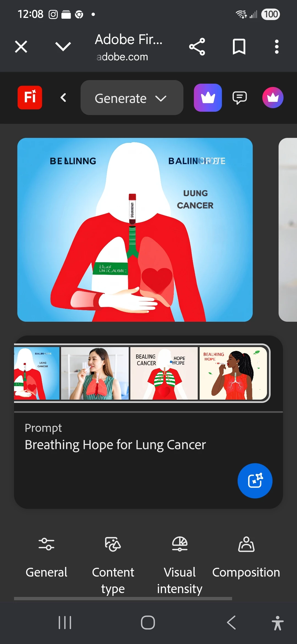This screenshot has width=297, height=644.
Task: Select the Bealing Cancer Hope thumbnail
Action: point(164,373)
